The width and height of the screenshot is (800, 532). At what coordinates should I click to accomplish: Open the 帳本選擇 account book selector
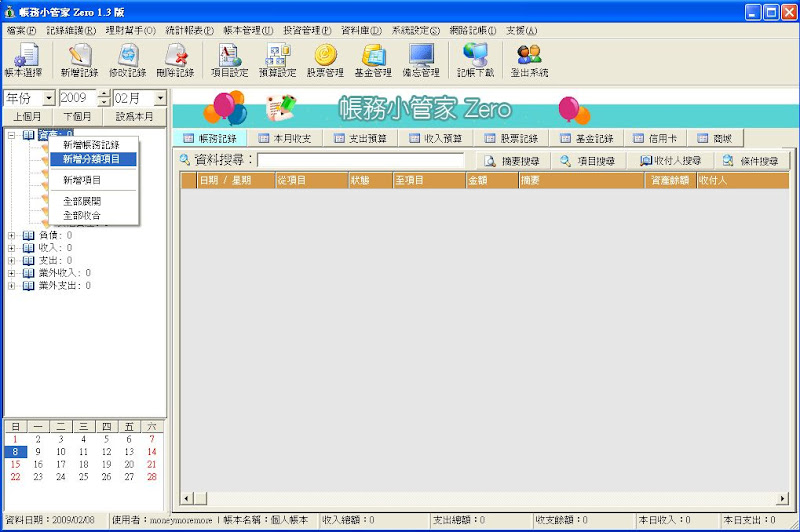[24, 60]
